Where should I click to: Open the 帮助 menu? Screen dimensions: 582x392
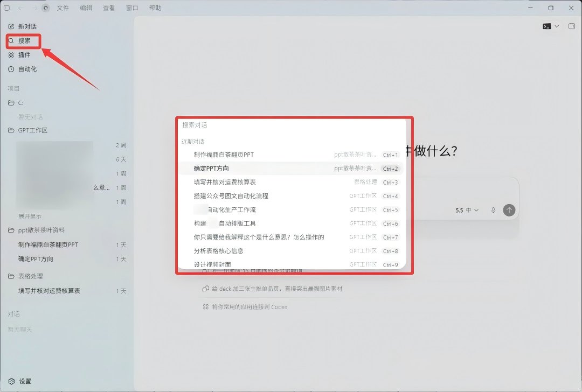tap(155, 8)
